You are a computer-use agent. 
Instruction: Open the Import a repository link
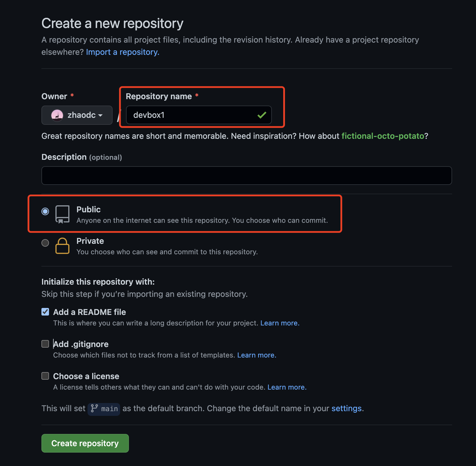point(123,52)
